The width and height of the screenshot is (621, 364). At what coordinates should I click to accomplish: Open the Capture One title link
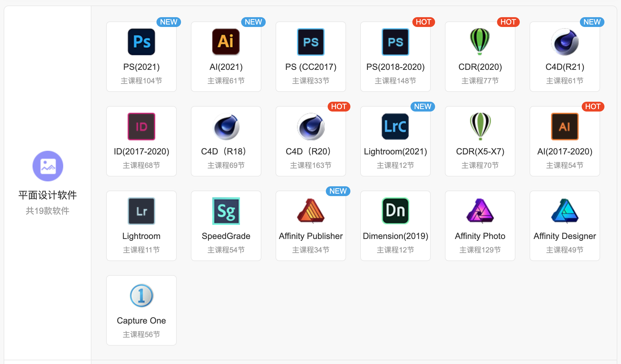[141, 320]
